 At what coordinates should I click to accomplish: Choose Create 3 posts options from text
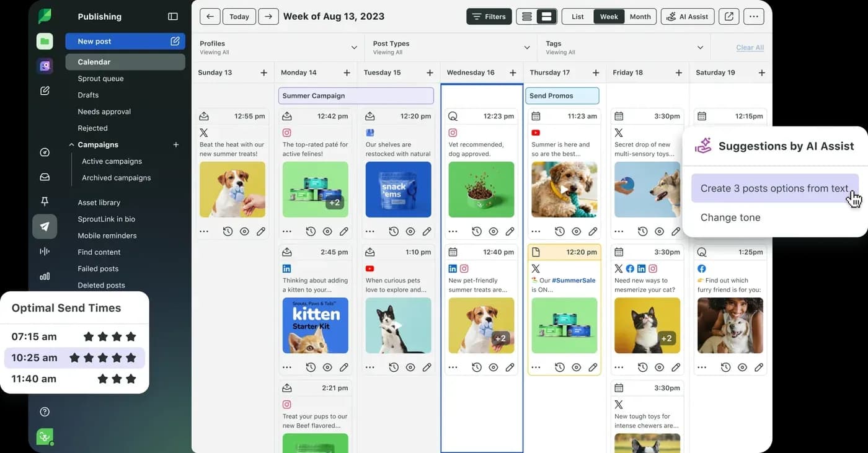774,188
